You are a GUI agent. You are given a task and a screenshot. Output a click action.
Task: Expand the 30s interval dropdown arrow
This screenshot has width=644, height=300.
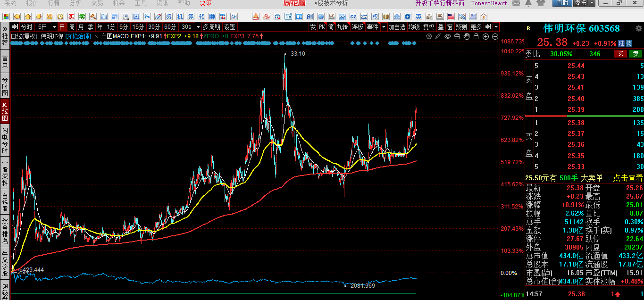point(198,27)
